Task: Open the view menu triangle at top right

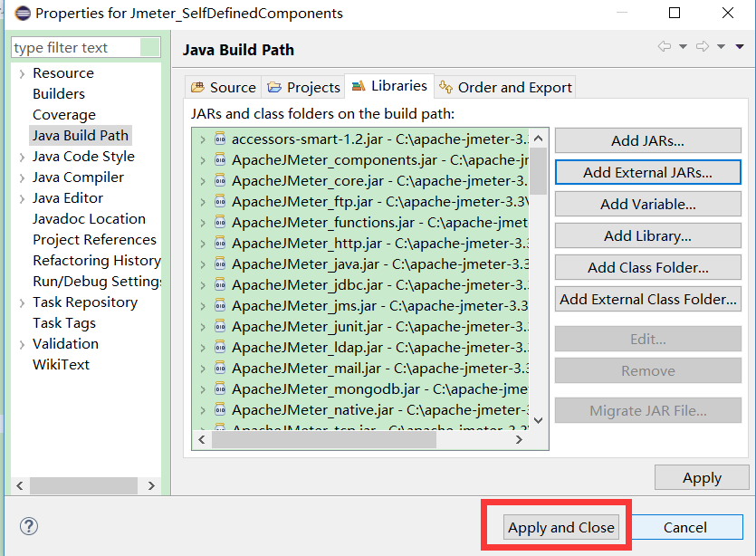Action: click(x=740, y=47)
